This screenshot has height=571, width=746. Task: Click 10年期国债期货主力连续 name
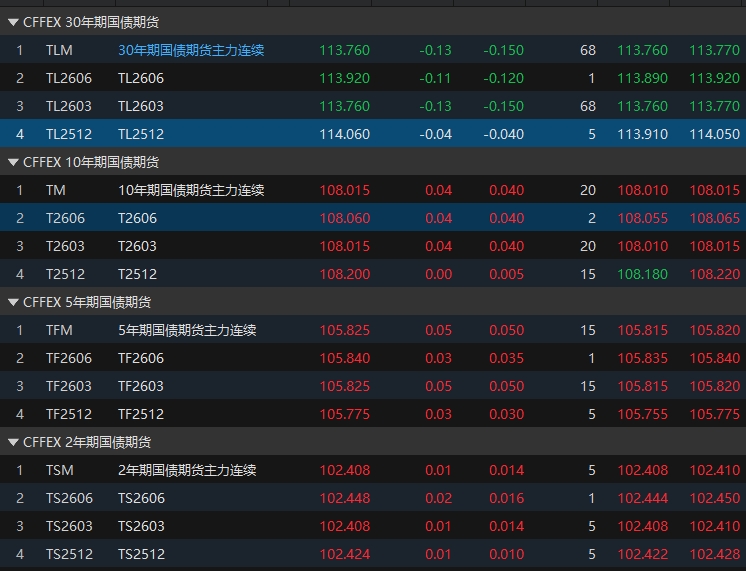(x=191, y=190)
